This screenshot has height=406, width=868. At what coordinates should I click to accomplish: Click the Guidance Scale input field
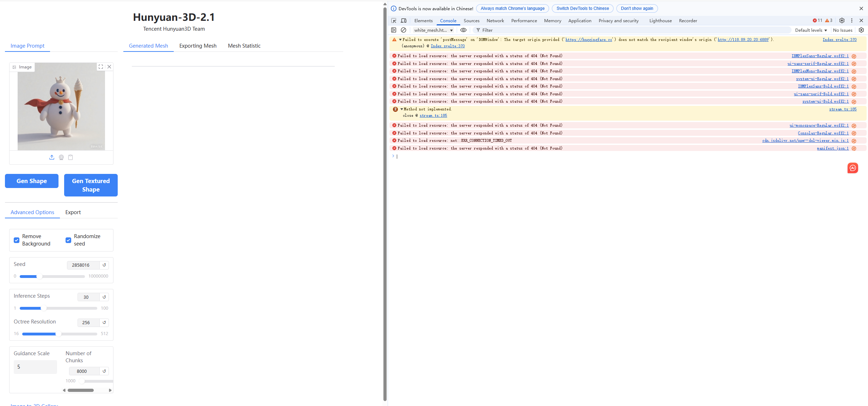pyautogui.click(x=35, y=367)
